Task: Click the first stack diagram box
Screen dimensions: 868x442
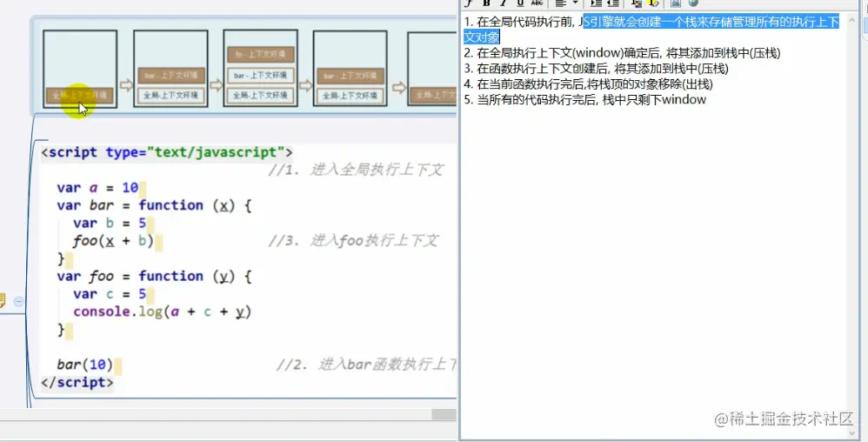Action: coord(80,69)
